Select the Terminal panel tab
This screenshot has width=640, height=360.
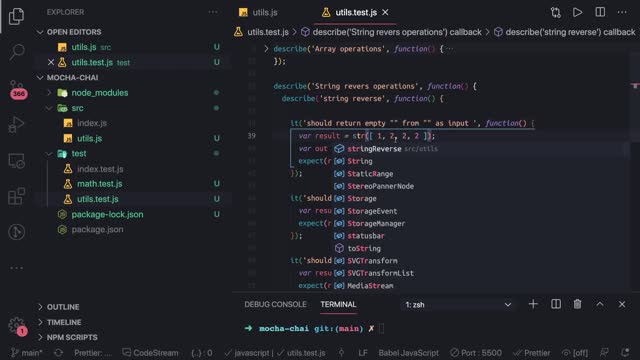(338, 304)
